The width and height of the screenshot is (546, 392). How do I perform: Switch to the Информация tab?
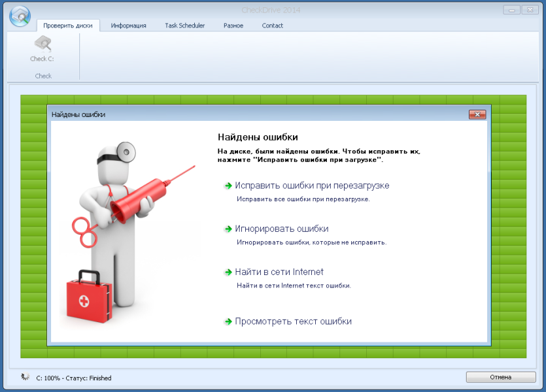(x=129, y=25)
